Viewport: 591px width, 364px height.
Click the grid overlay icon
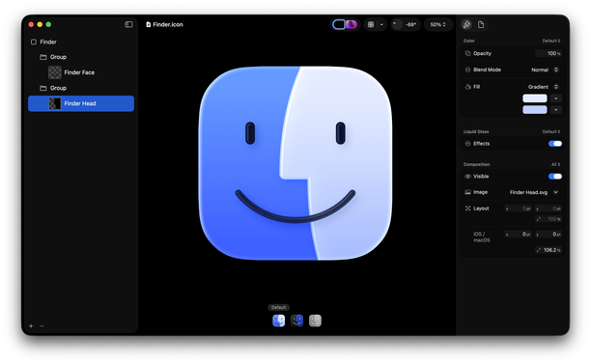(371, 24)
